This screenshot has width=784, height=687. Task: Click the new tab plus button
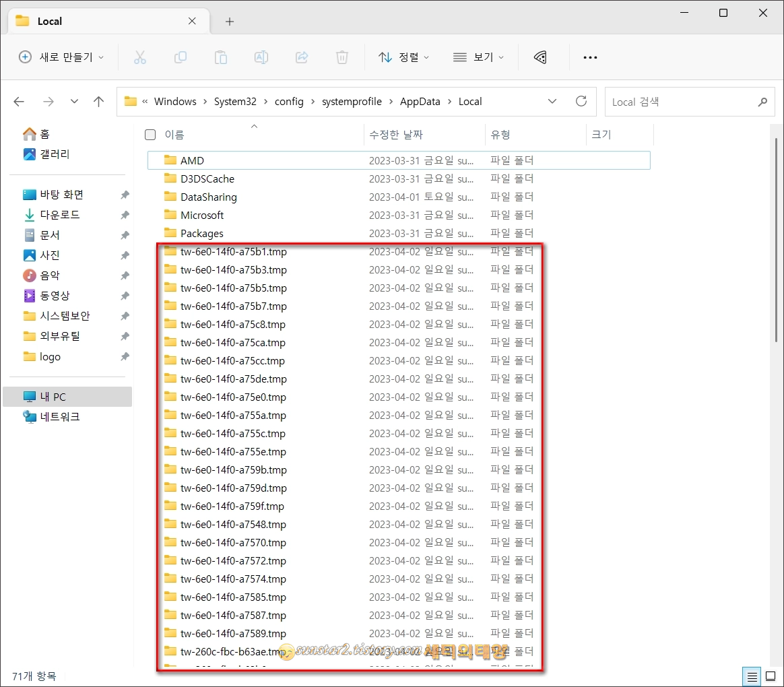coord(229,22)
